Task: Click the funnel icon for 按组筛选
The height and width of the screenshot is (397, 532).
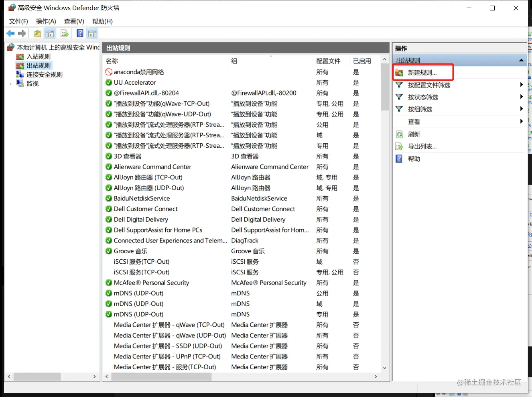Action: [399, 109]
